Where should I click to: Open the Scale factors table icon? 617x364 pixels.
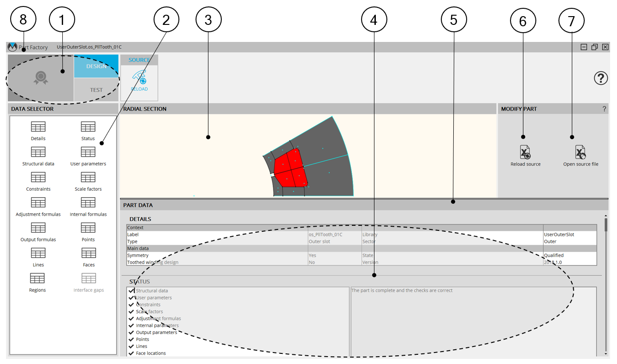88,178
